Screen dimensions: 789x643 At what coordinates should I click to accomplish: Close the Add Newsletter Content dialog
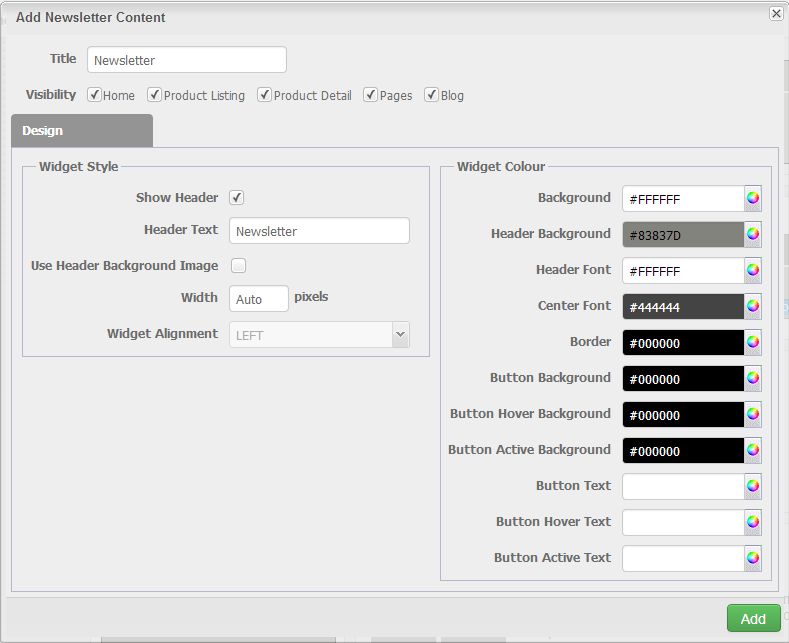click(776, 14)
